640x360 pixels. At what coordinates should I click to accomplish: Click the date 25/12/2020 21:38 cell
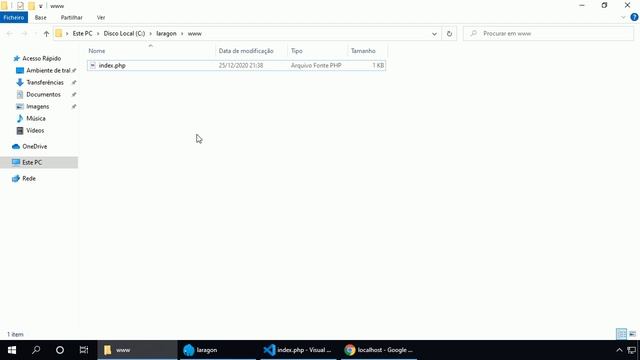click(241, 65)
